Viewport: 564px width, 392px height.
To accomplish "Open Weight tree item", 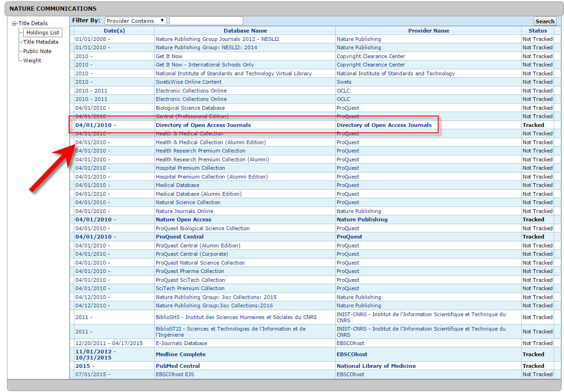I will point(32,60).
